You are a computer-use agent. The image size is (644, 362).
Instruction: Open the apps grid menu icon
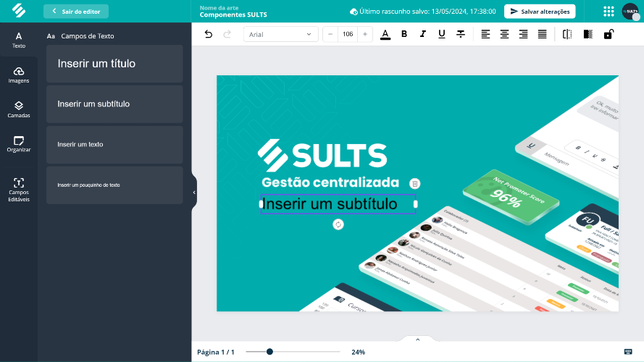coord(609,12)
